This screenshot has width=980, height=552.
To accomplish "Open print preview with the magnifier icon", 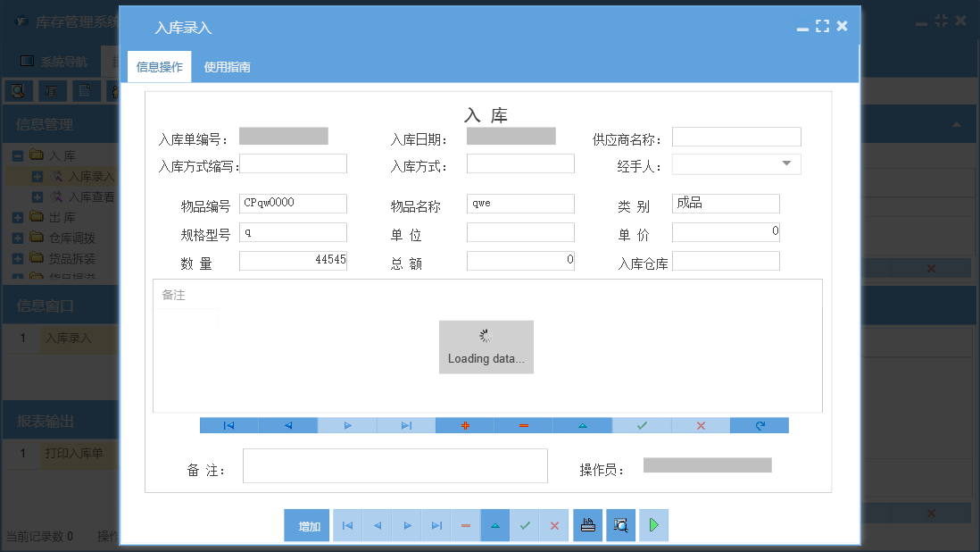I will pyautogui.click(x=619, y=525).
